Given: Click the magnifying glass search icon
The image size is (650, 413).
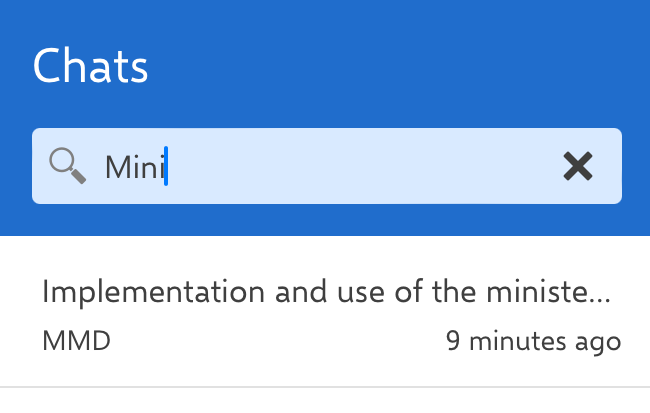Looking at the screenshot, I should click(x=67, y=165).
